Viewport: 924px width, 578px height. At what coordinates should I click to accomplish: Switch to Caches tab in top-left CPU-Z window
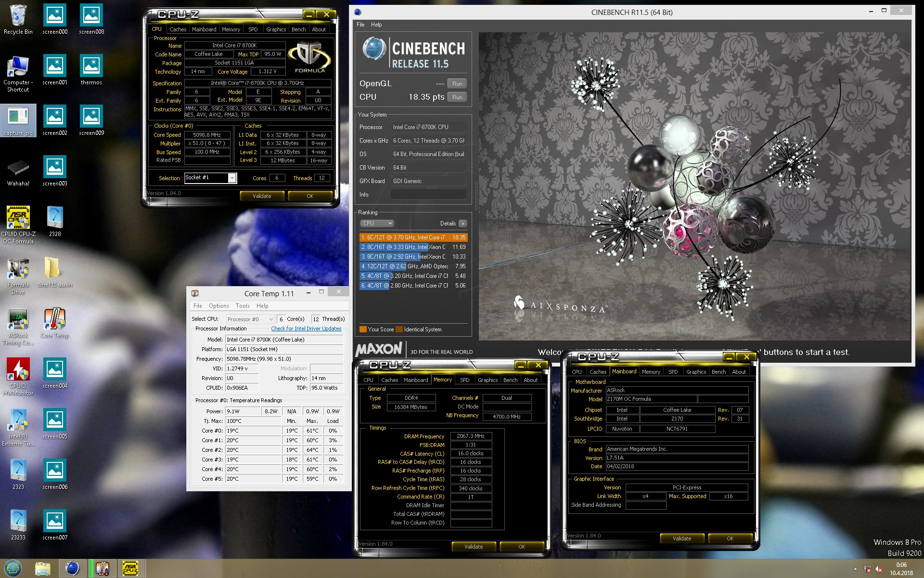tap(178, 29)
